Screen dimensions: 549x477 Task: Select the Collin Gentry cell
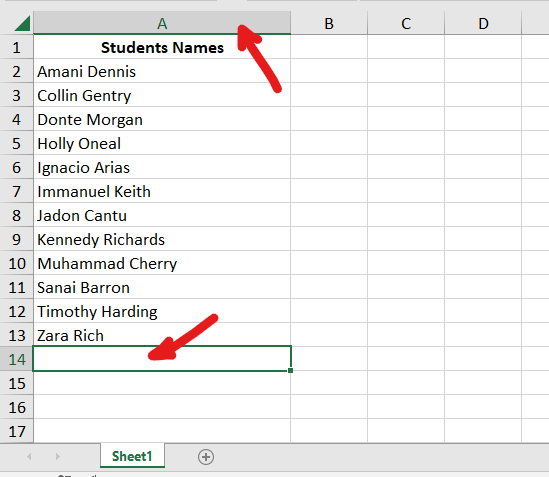162,95
